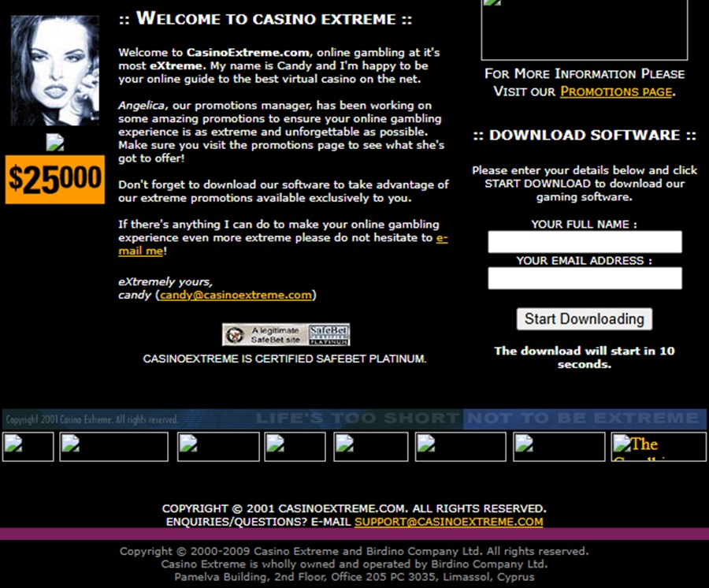Click bold 'CasinoExtreme.com' in welcome paragraph

tap(248, 53)
